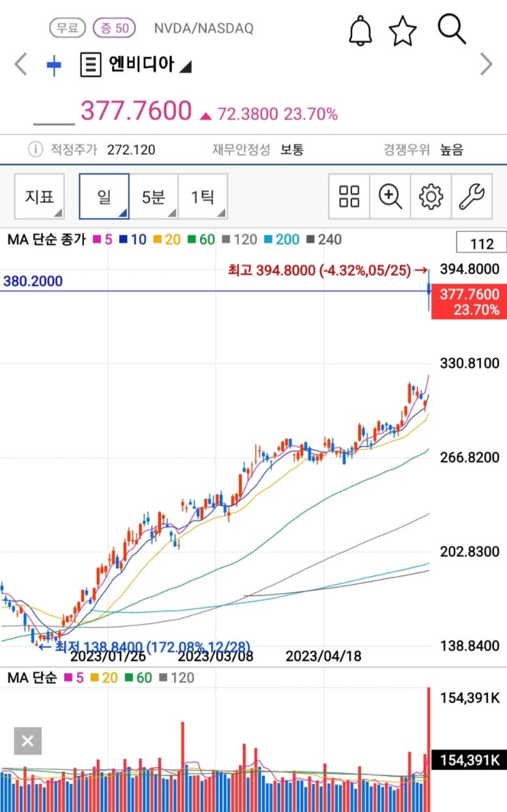
Task: Switch to the 1틱 chart interval
Action: pyautogui.click(x=203, y=196)
